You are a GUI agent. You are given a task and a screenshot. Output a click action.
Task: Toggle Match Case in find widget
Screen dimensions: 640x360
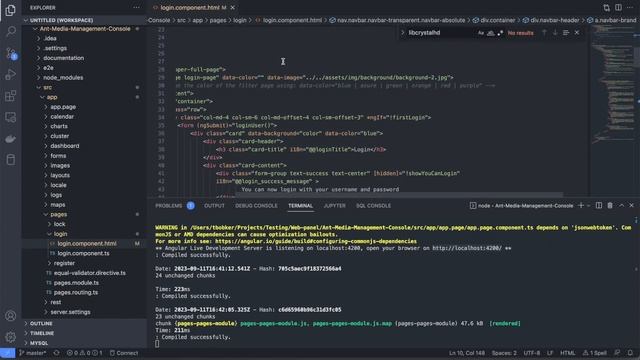click(x=481, y=33)
